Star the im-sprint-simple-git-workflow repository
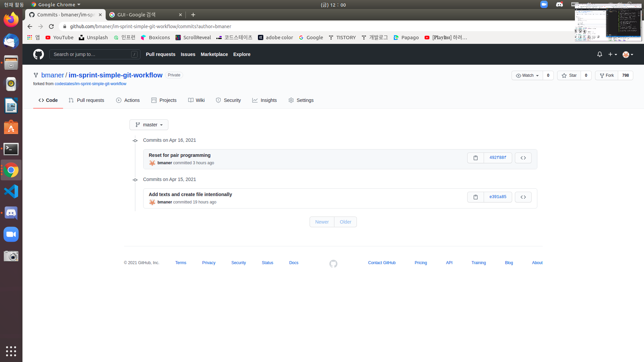The height and width of the screenshot is (362, 644). (x=569, y=75)
